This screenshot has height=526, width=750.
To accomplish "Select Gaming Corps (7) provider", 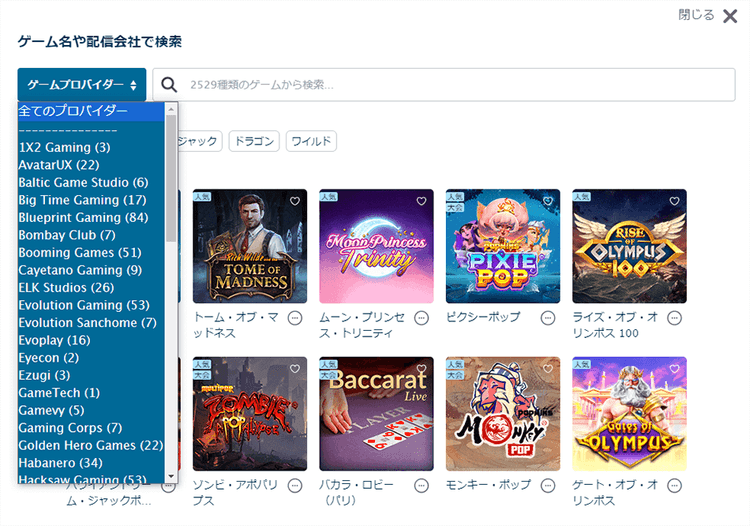I will 91,428.
